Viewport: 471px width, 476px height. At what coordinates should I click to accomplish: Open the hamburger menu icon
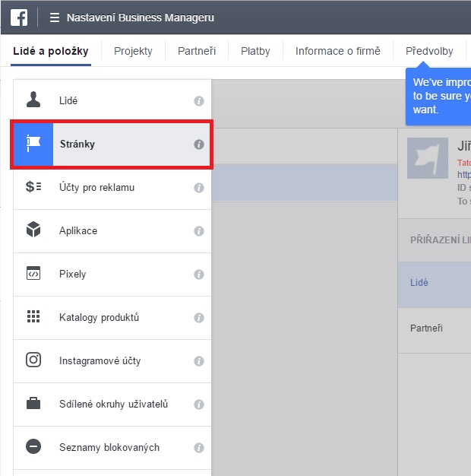[x=55, y=17]
